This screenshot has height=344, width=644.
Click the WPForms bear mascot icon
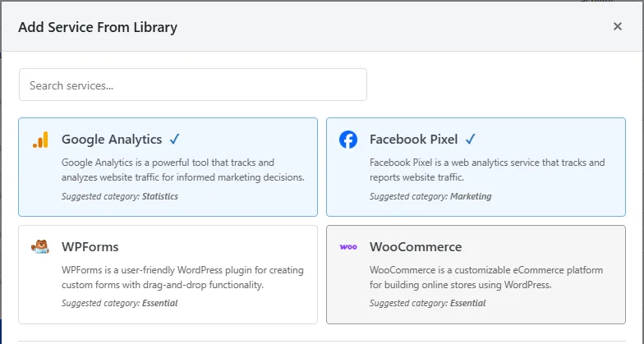(x=40, y=246)
